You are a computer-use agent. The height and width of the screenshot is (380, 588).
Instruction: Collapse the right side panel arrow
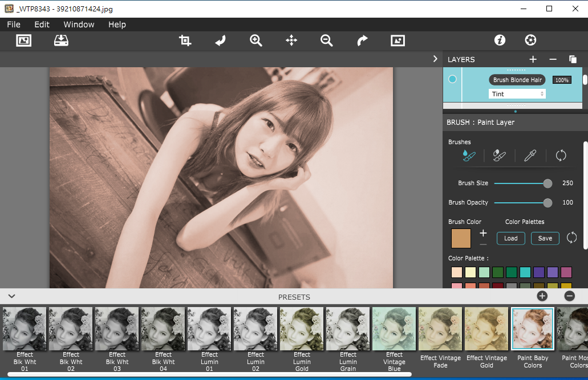coord(435,59)
